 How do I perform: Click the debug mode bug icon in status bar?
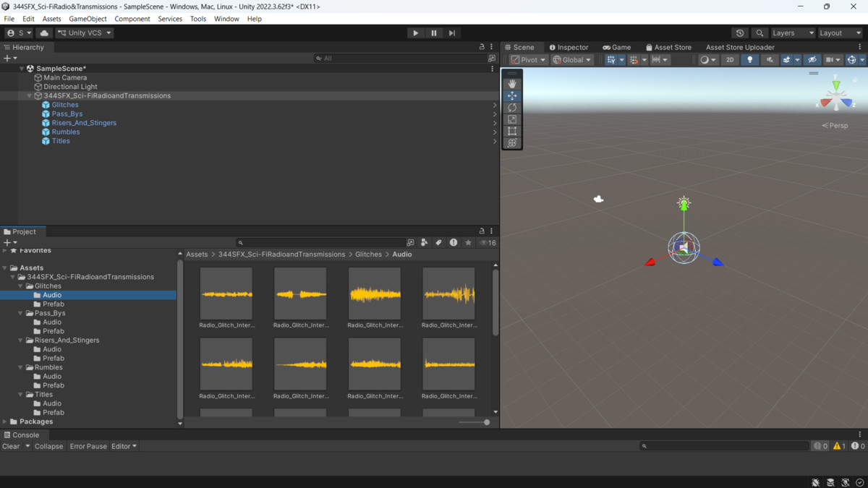(x=815, y=482)
